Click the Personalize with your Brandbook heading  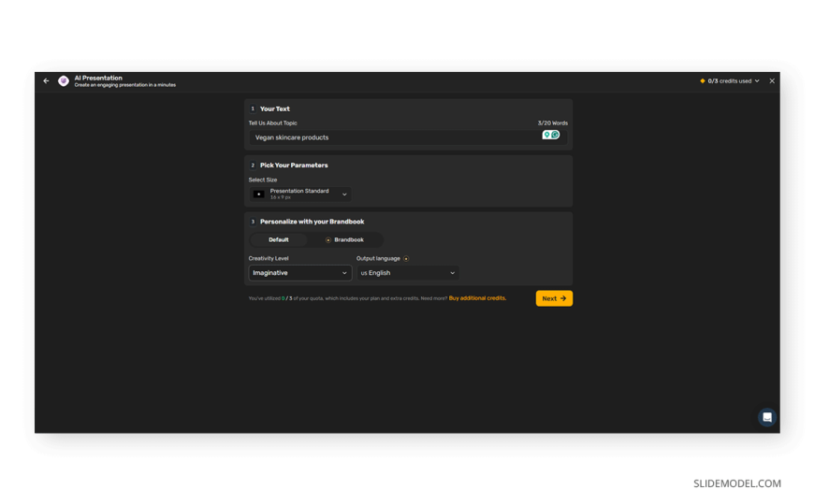point(312,222)
